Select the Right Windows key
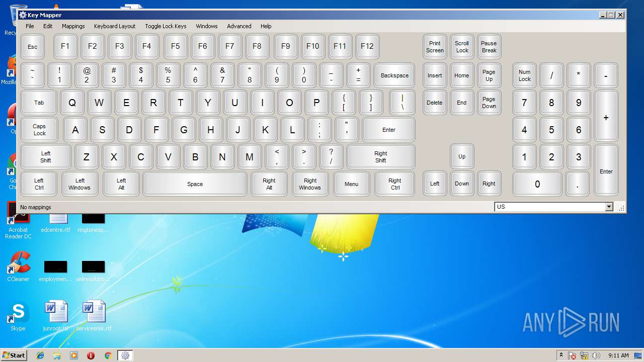The image size is (644, 362). [310, 184]
